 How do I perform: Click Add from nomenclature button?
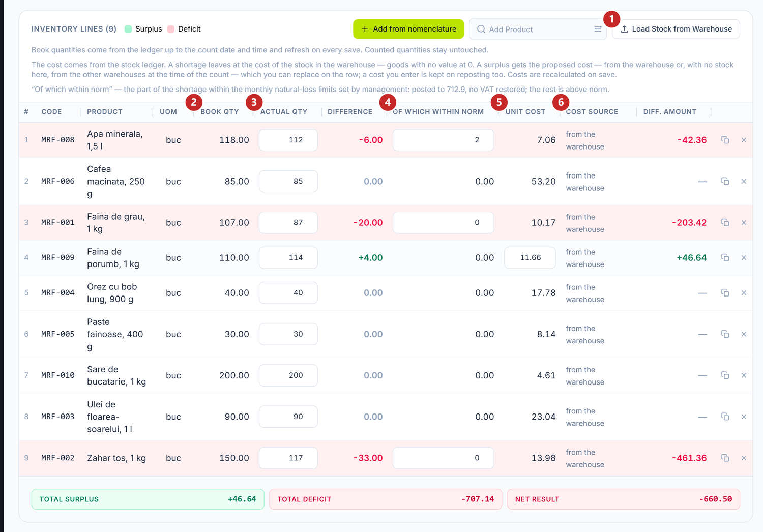click(408, 29)
